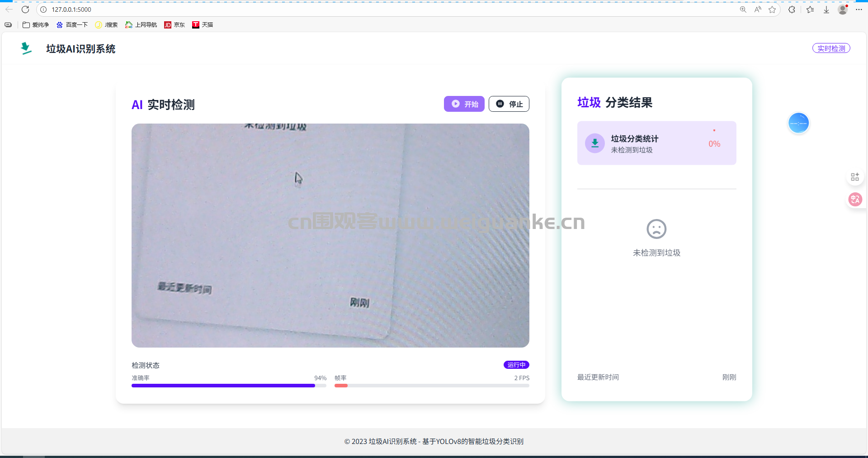Click the purple download icon in statistics card

click(x=594, y=143)
